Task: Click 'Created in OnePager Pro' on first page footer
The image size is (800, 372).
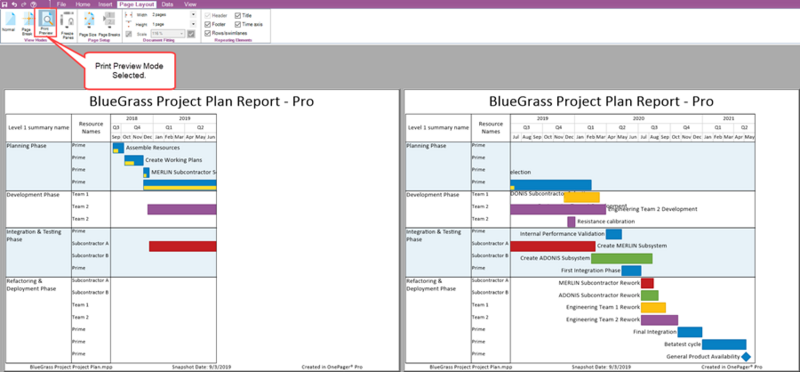Action: tap(332, 366)
